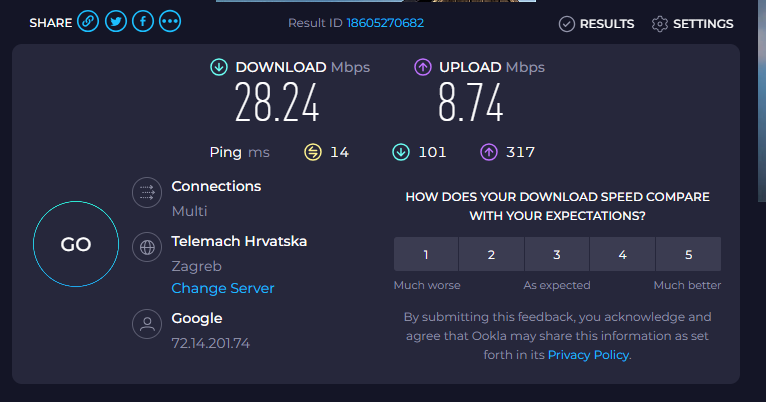Screen dimensions: 766x402
Task: Click the download speed value 28.24
Action: click(x=277, y=103)
